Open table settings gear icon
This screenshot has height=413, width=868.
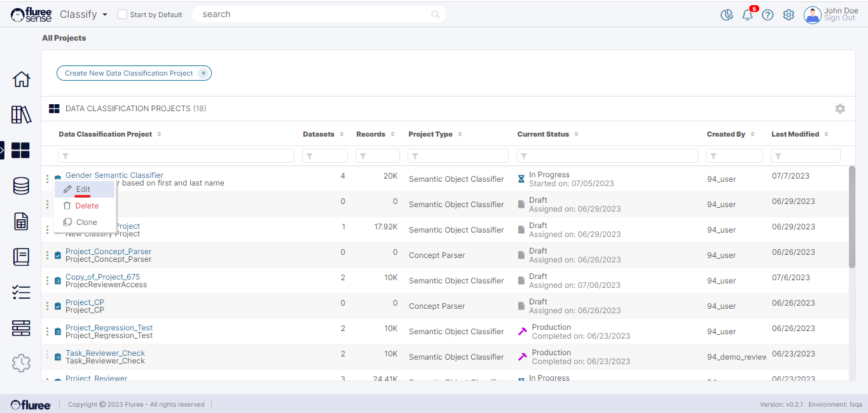pyautogui.click(x=840, y=109)
